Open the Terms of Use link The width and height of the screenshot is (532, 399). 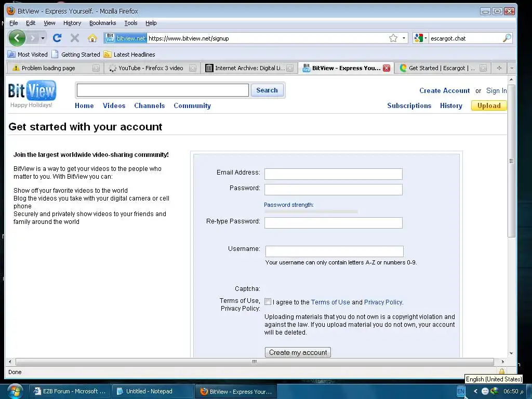[330, 302]
